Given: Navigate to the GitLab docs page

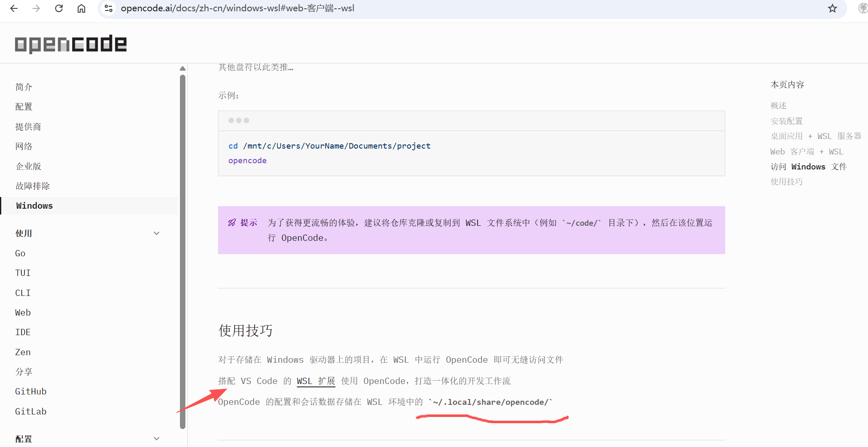Looking at the screenshot, I should point(30,411).
